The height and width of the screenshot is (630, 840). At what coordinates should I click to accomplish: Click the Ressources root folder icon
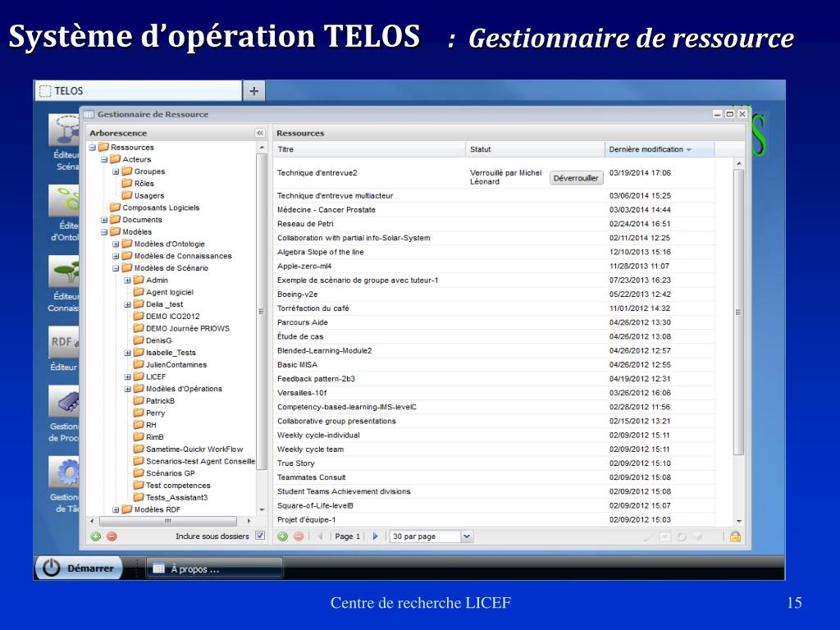104,148
